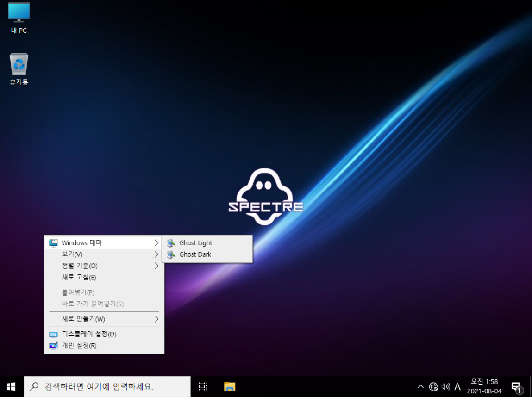Expand the 정렬 기준(O) arrow
Image resolution: width=532 pixels, height=397 pixels.
pos(156,266)
